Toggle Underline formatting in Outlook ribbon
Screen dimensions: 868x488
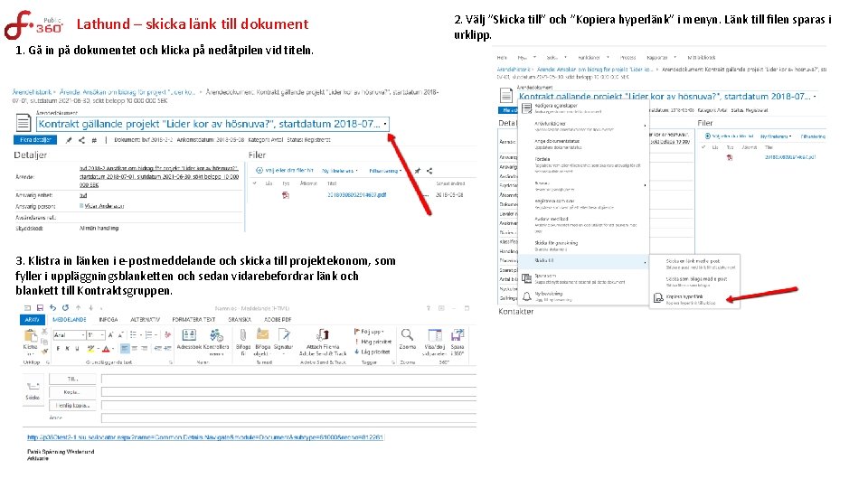tap(77, 349)
